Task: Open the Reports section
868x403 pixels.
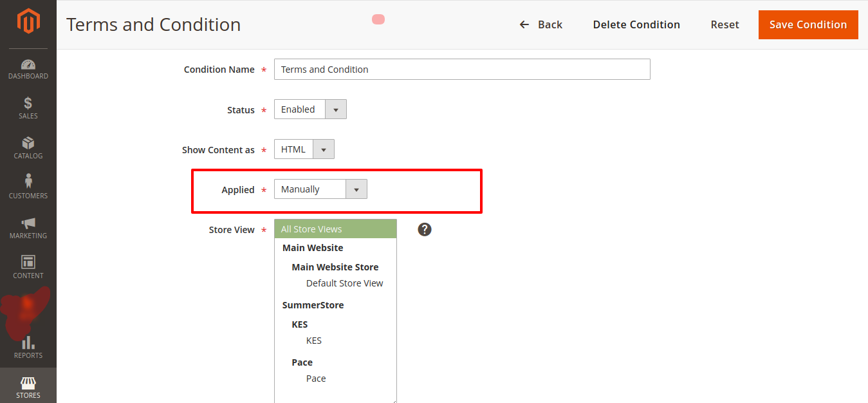Action: click(x=28, y=346)
